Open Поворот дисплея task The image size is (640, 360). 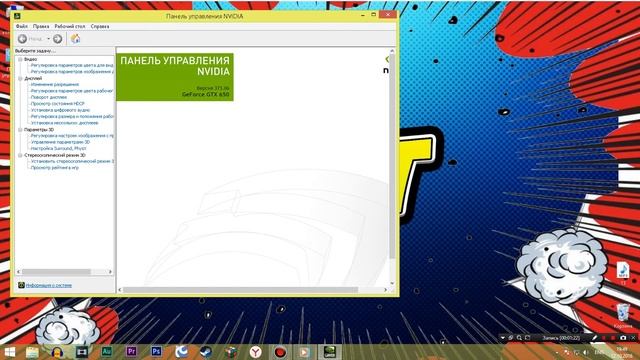[x=49, y=97]
